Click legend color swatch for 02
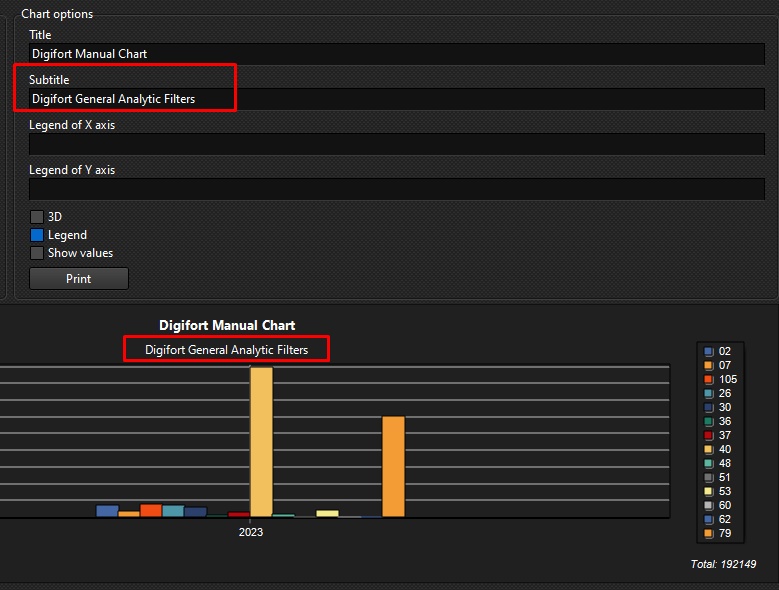The width and height of the screenshot is (779, 590). pyautogui.click(x=709, y=352)
